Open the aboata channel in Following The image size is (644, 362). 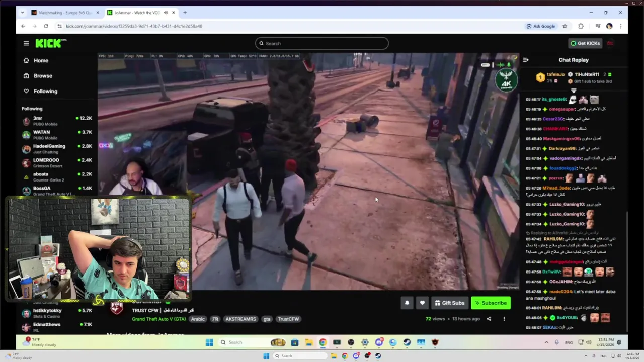(x=57, y=177)
